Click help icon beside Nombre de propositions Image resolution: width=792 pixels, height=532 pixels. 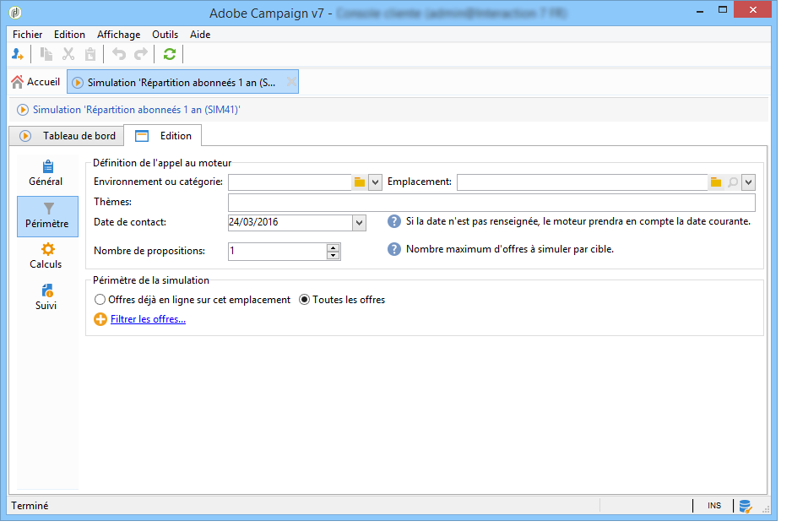(394, 249)
